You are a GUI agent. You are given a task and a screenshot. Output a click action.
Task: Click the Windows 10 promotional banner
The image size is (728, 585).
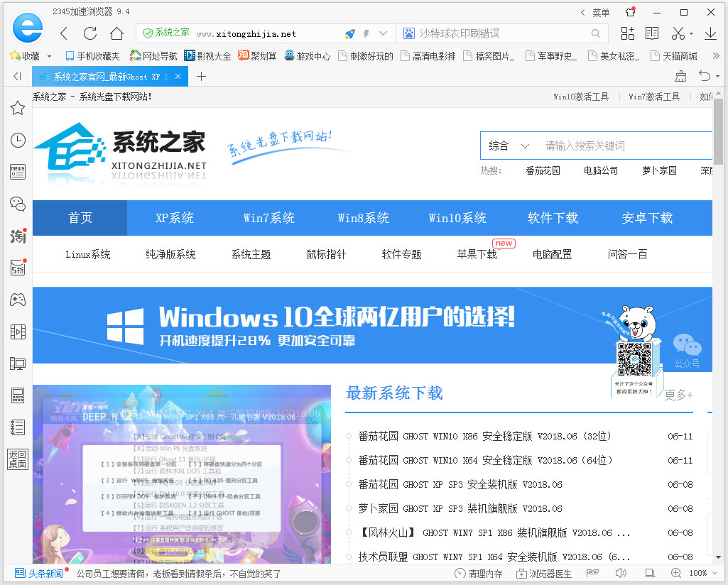(372, 325)
